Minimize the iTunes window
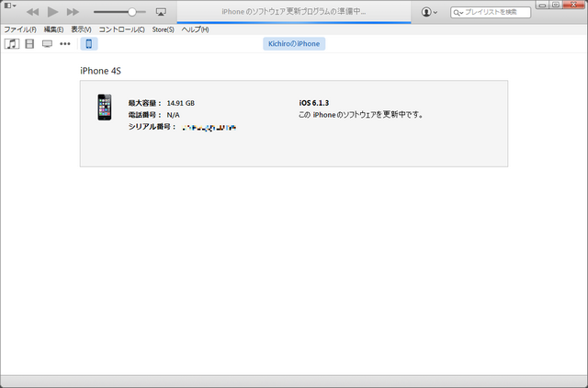 542,5
